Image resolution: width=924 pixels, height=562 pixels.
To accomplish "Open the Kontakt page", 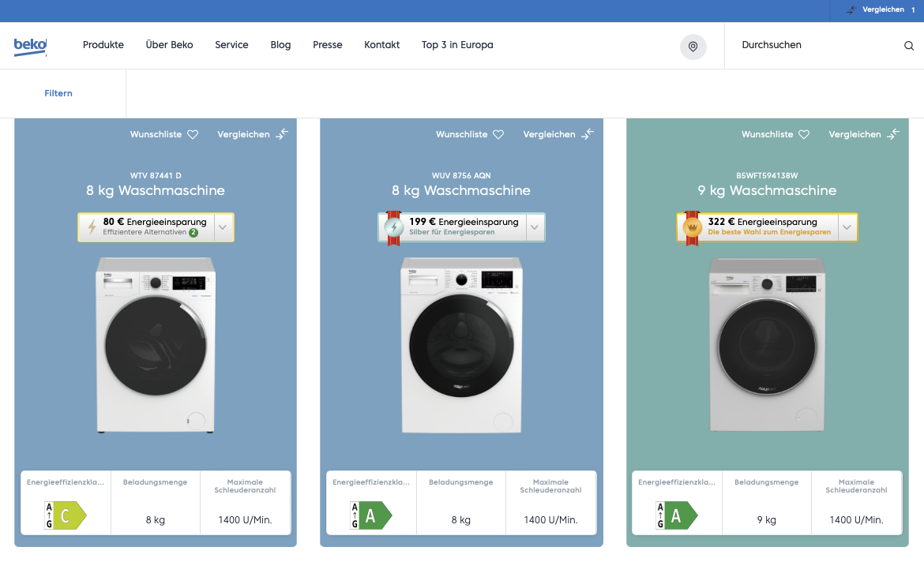I will (x=382, y=45).
